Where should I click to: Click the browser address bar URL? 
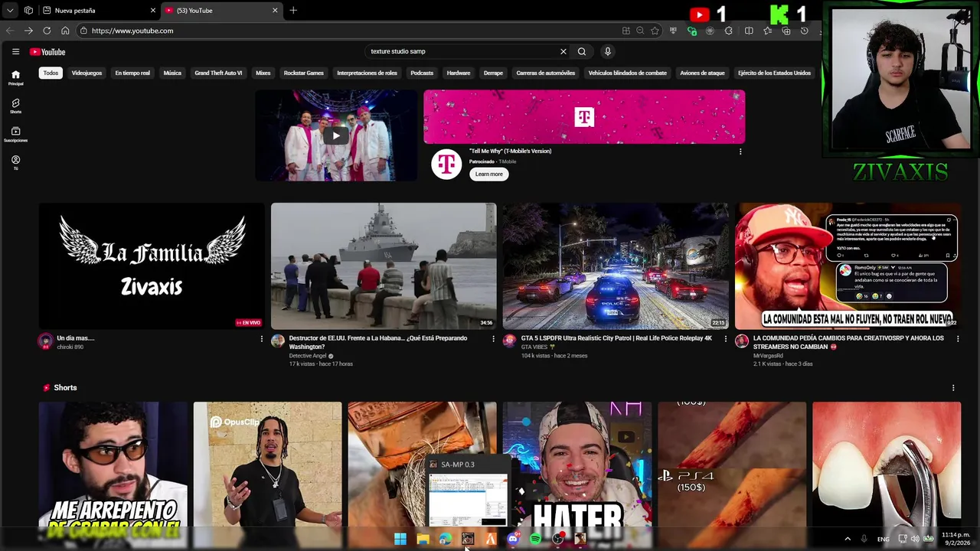point(132,31)
